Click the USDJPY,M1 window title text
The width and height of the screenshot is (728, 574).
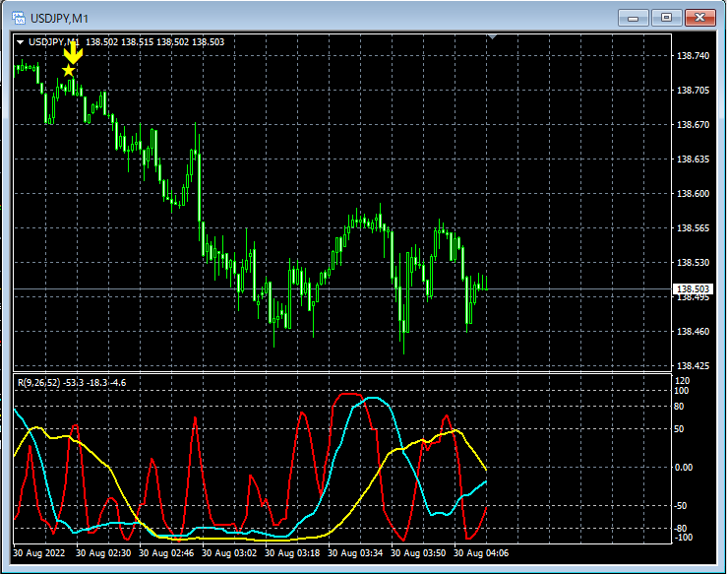[x=59, y=19]
